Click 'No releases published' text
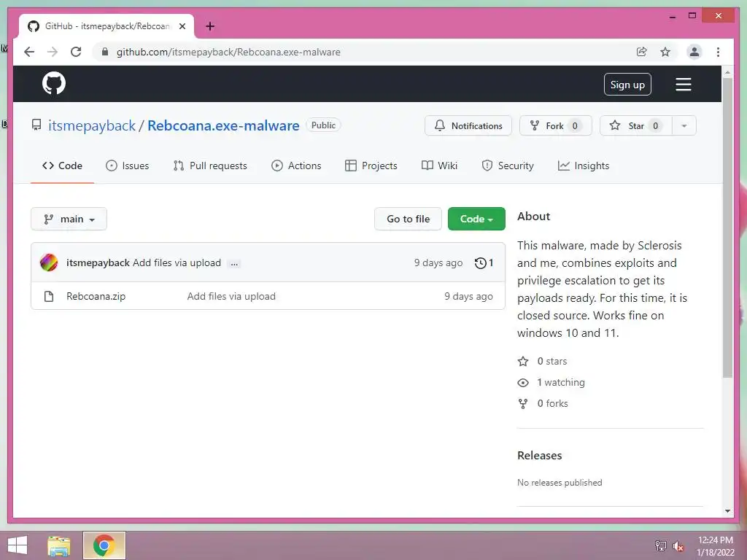 click(x=560, y=483)
